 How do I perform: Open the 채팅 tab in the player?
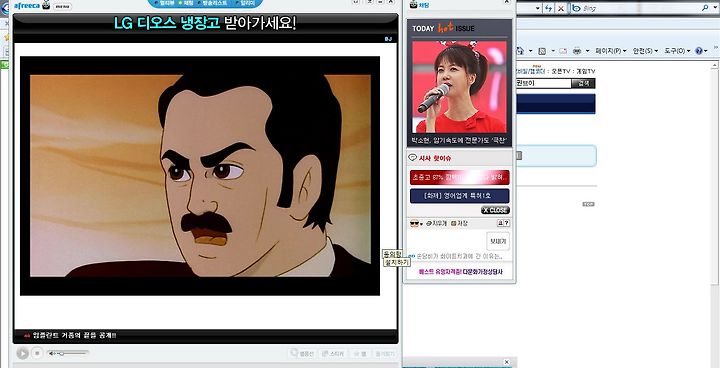(x=187, y=3)
